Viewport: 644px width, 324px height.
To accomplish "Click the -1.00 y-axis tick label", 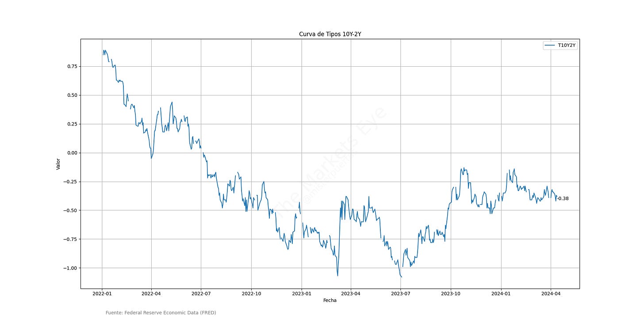I will (x=70, y=268).
